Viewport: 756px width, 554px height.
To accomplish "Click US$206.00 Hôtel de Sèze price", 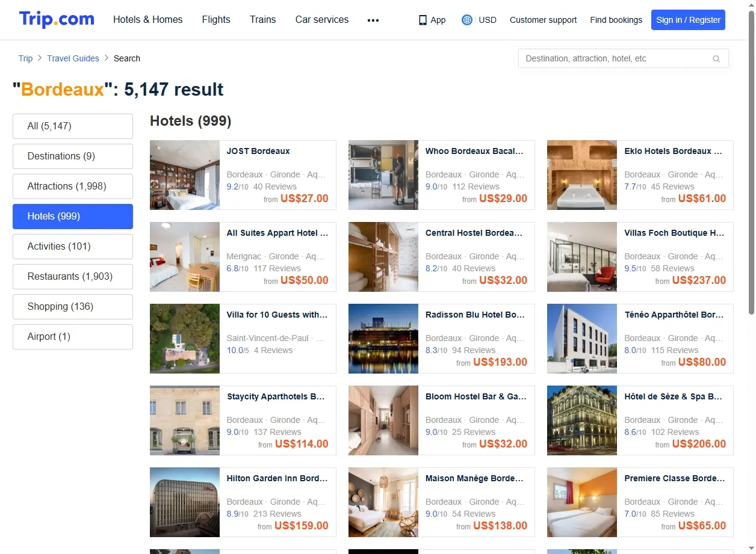I will coord(699,444).
